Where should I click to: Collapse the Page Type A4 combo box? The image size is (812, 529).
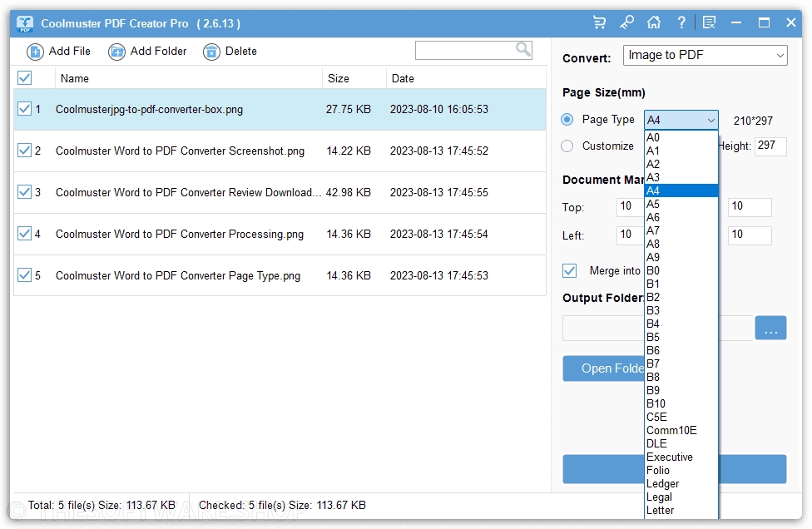[681, 120]
